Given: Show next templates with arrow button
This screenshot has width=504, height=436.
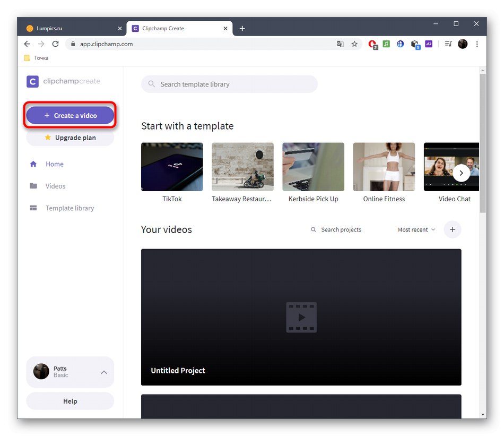Looking at the screenshot, I should coord(461,173).
